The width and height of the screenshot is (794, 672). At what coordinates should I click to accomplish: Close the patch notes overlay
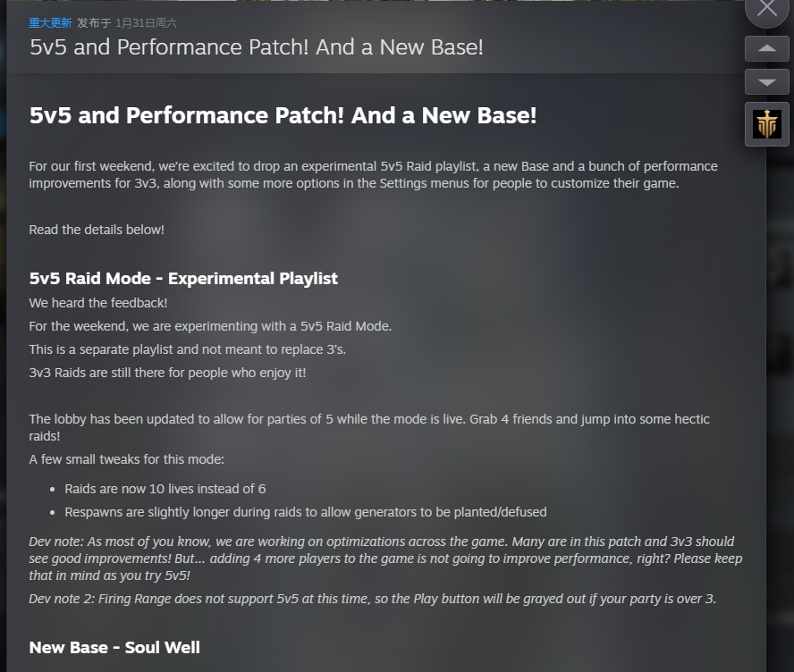coord(766,10)
